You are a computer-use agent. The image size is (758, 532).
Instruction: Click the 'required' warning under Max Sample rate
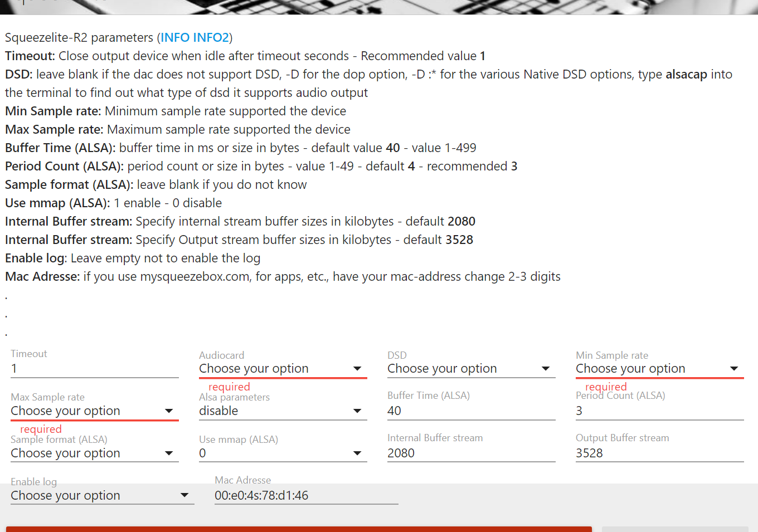click(x=41, y=429)
